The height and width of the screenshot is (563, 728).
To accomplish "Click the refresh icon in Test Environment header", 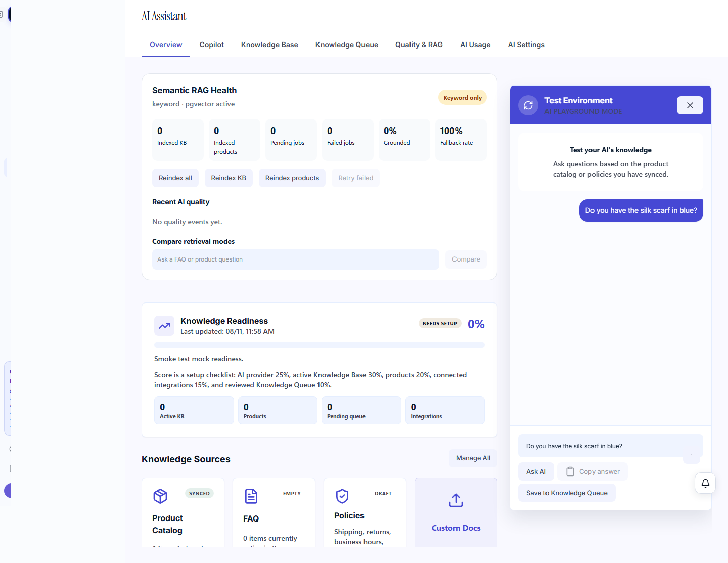I will click(528, 105).
